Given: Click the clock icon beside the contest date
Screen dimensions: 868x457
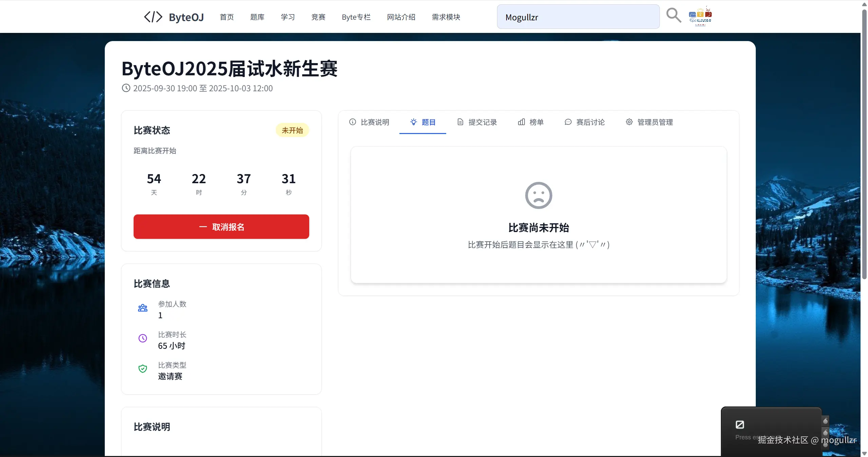Looking at the screenshot, I should coord(126,88).
